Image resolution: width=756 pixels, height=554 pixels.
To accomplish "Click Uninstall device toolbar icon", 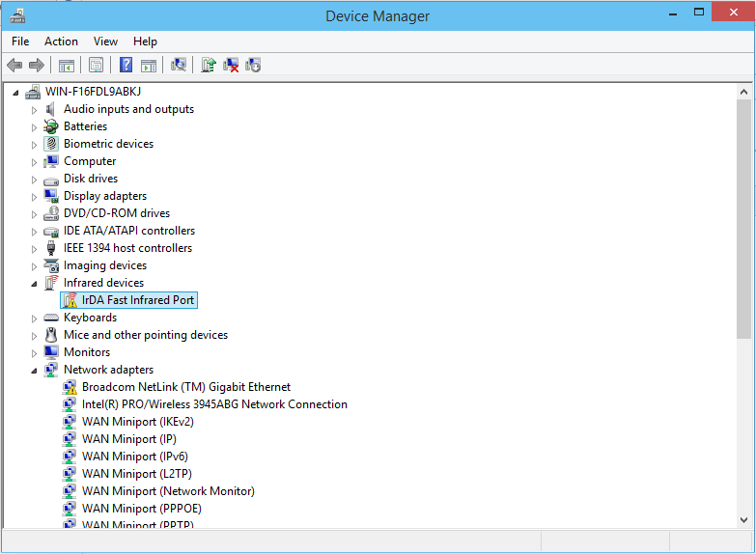I will point(231,65).
